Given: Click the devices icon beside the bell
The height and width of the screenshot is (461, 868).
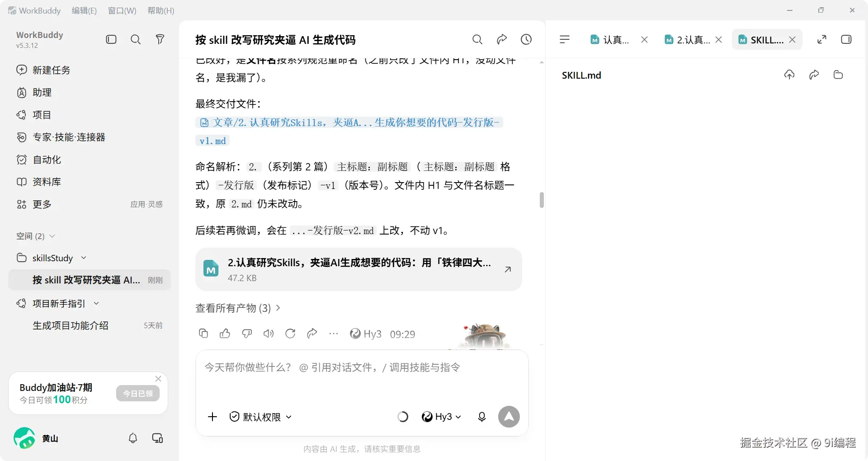Looking at the screenshot, I should point(157,438).
